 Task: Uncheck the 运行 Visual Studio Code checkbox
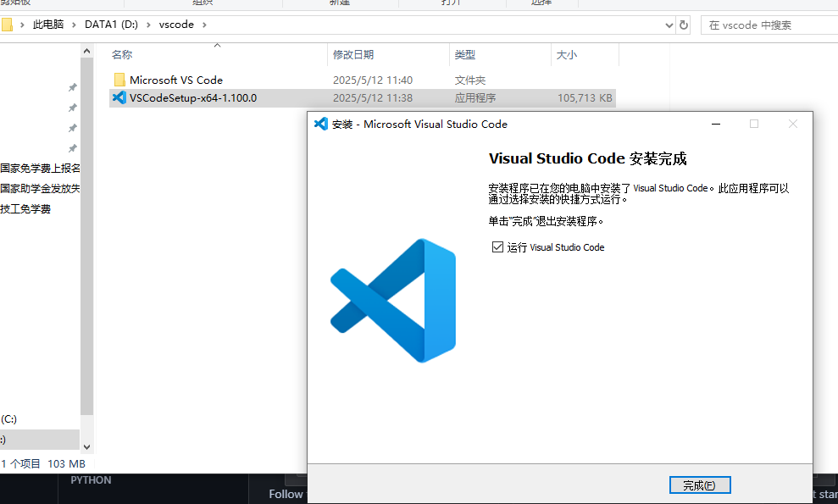497,247
